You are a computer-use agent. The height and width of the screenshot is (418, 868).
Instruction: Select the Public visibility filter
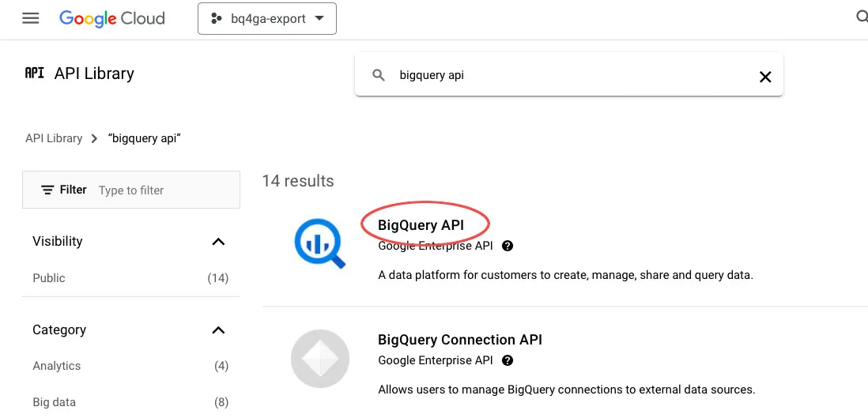(x=49, y=278)
